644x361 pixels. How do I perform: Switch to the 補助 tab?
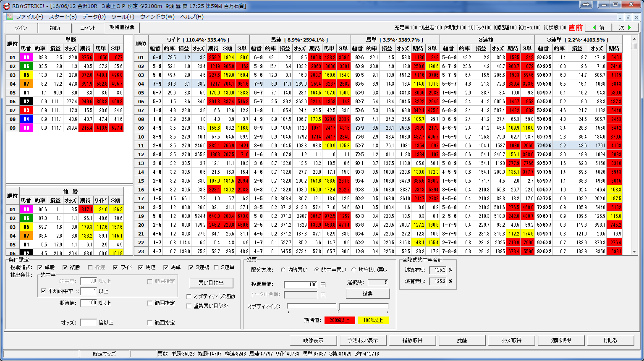point(55,28)
